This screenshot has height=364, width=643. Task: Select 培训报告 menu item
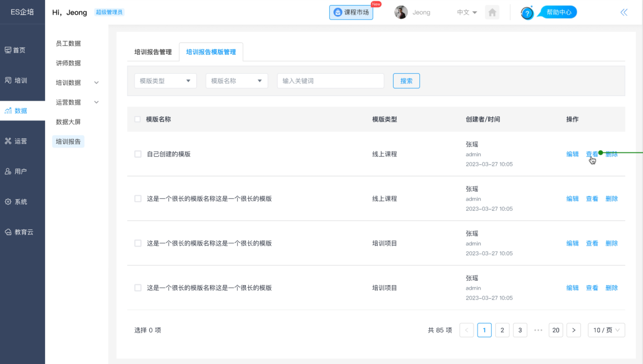[x=68, y=142]
